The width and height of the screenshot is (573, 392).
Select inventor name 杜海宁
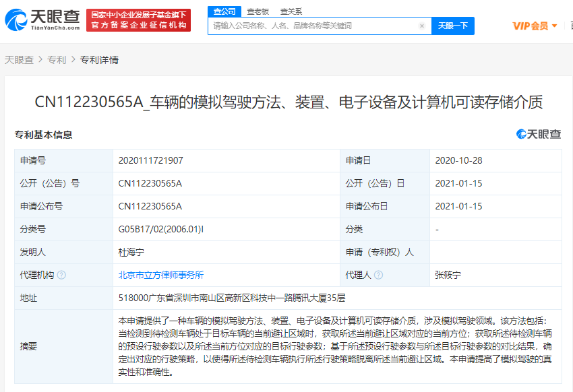click(x=131, y=252)
